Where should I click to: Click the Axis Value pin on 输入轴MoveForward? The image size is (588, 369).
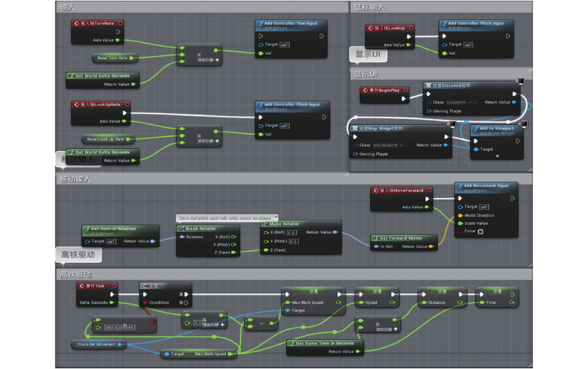(x=427, y=207)
